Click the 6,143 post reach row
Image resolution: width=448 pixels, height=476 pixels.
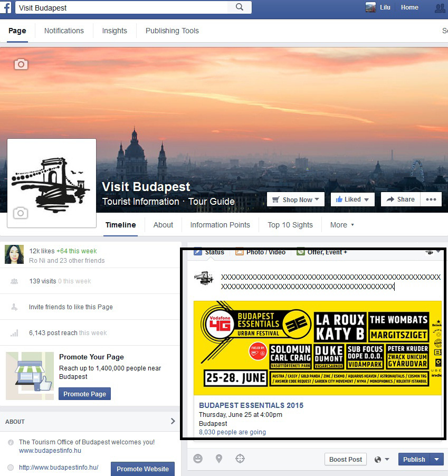[90, 332]
